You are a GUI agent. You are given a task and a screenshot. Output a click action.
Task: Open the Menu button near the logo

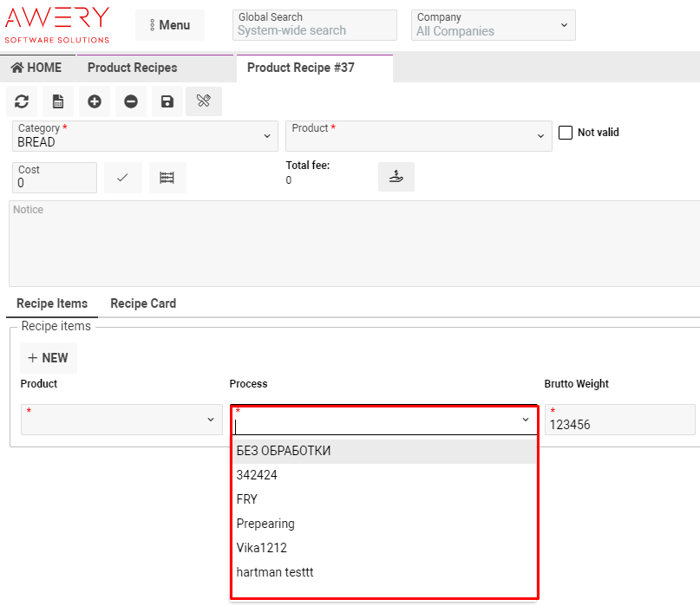169,24
